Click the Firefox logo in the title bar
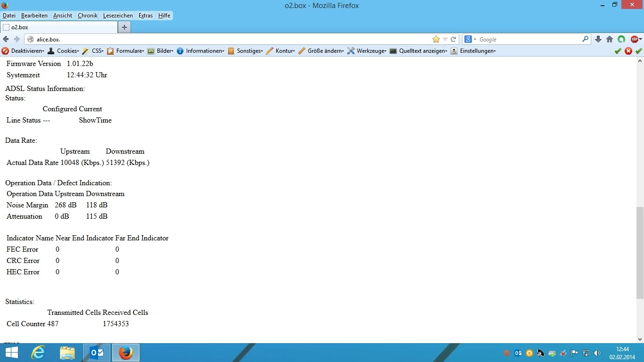Screen dimensions: 644x362 [x=5, y=5]
